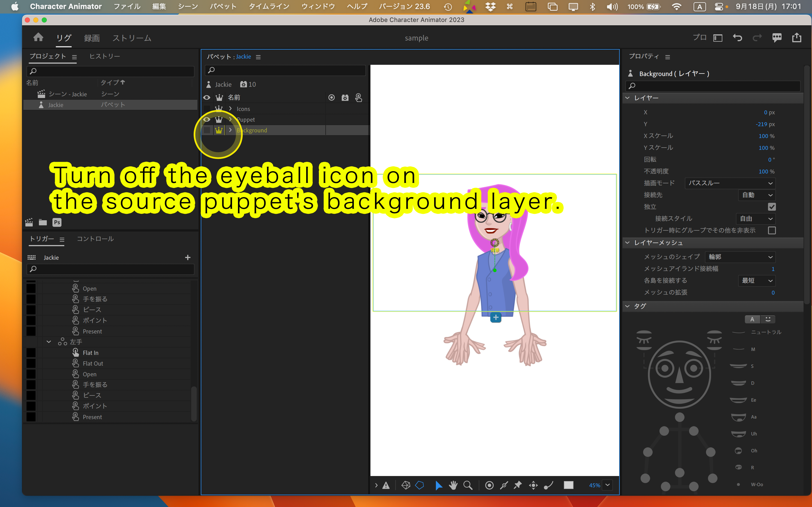Click the Undo icon at top right

[738, 37]
